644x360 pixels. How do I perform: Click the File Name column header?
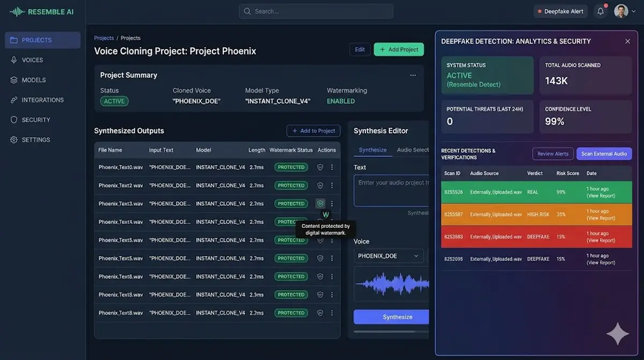point(110,150)
